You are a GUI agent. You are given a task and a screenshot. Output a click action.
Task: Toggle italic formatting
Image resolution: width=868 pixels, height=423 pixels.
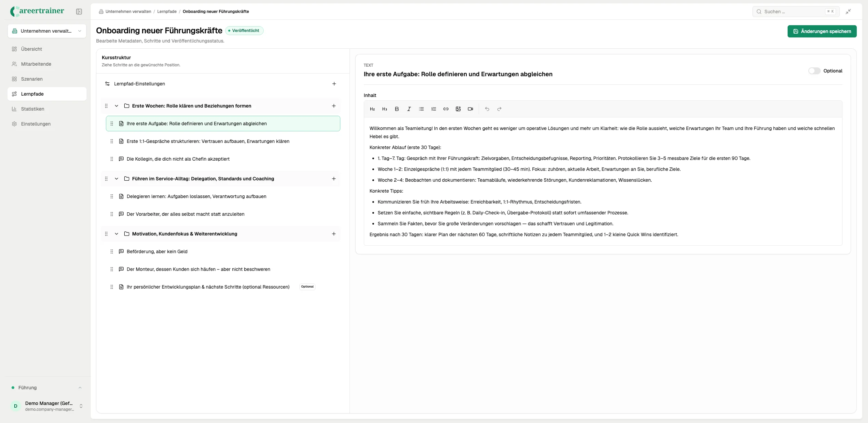pyautogui.click(x=409, y=109)
